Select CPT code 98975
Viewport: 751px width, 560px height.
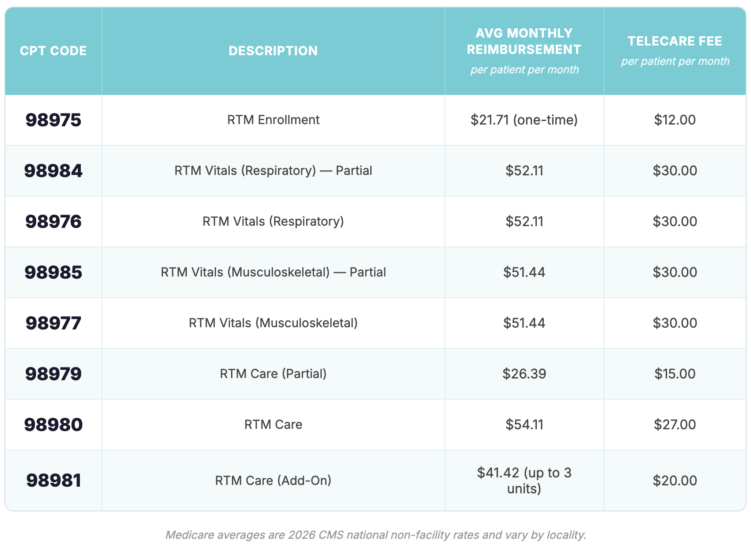point(53,120)
